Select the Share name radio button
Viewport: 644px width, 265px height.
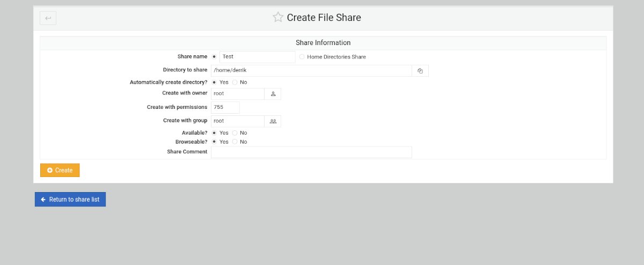tap(215, 57)
